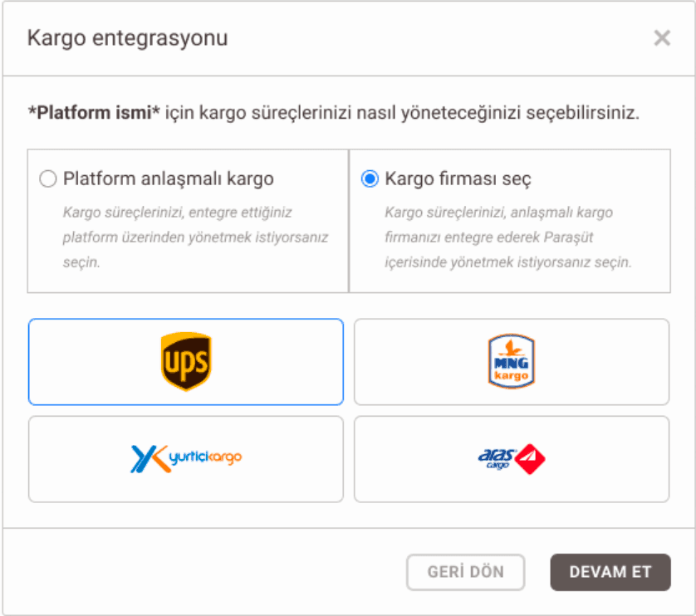696x616 pixels.
Task: Click the sentence 'için kargo süreçlerinizi nasıl yöneteceğinizi'
Action: tap(343, 113)
